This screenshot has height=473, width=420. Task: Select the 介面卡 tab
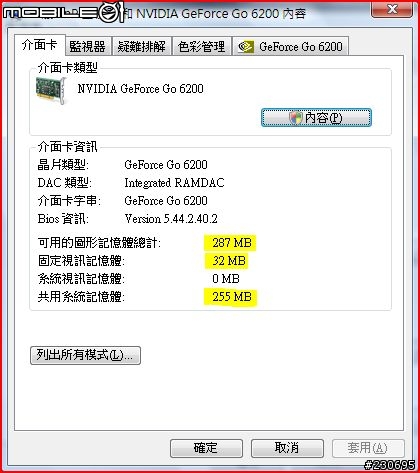39,45
